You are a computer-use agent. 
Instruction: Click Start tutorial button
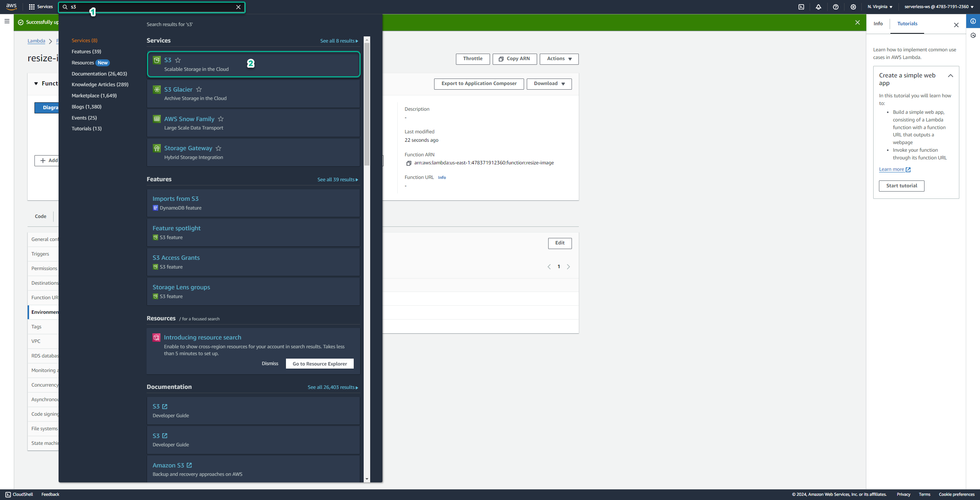tap(902, 185)
